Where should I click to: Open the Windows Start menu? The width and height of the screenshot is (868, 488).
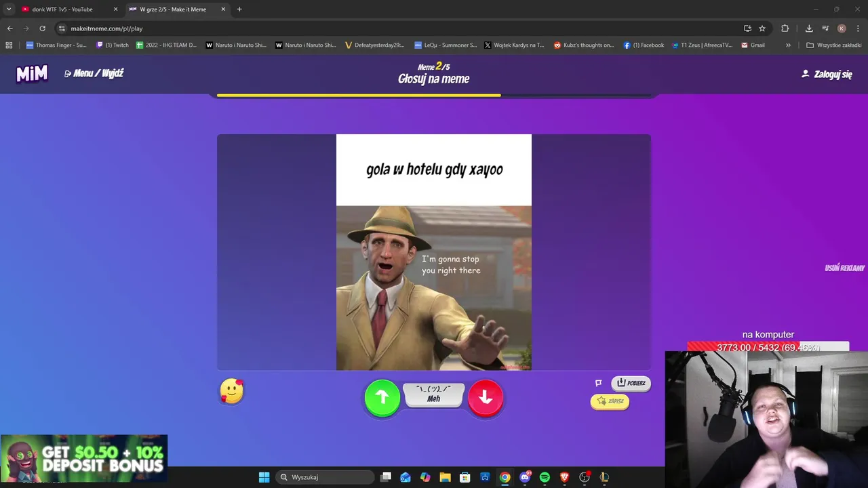[x=264, y=477]
